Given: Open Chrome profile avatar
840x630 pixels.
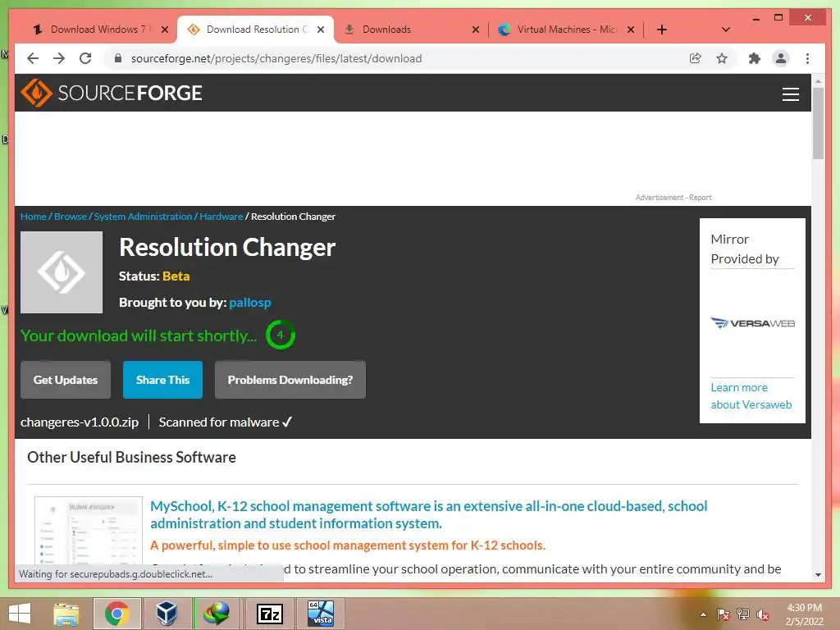Looking at the screenshot, I should tap(781, 58).
